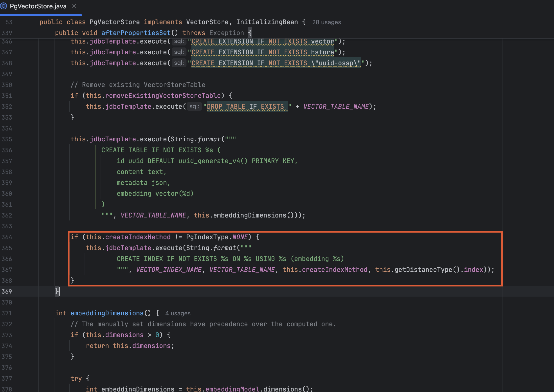Click String.format call on line 355
This screenshot has width=554, height=392.
tap(196, 139)
